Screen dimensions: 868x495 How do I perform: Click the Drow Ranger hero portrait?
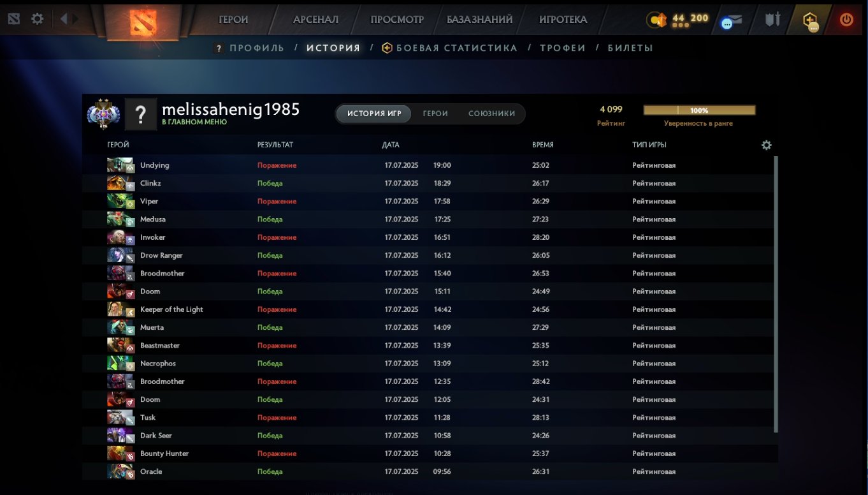[120, 255]
